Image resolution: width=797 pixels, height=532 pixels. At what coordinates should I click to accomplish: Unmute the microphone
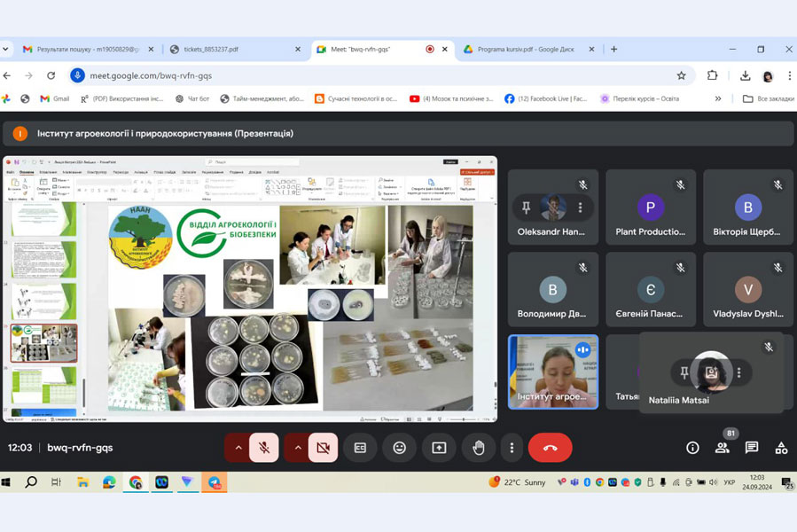tap(264, 448)
